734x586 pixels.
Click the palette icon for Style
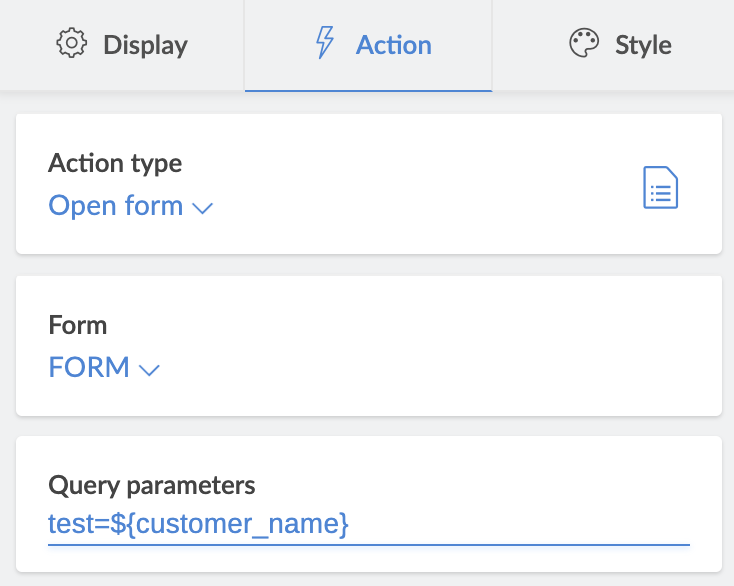tap(583, 45)
